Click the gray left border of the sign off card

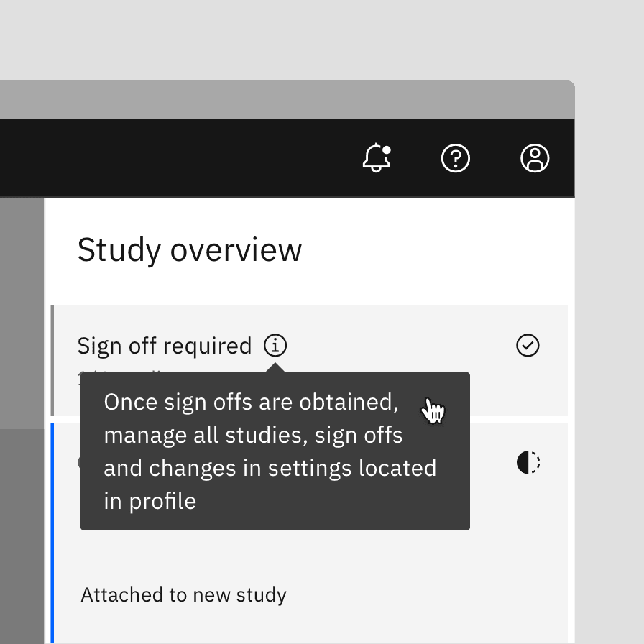[x=52, y=359]
